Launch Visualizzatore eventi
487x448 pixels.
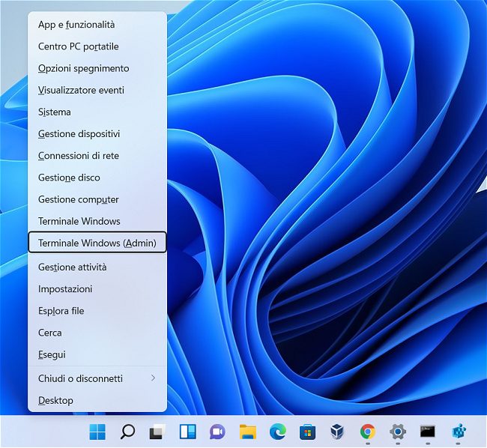(97, 91)
